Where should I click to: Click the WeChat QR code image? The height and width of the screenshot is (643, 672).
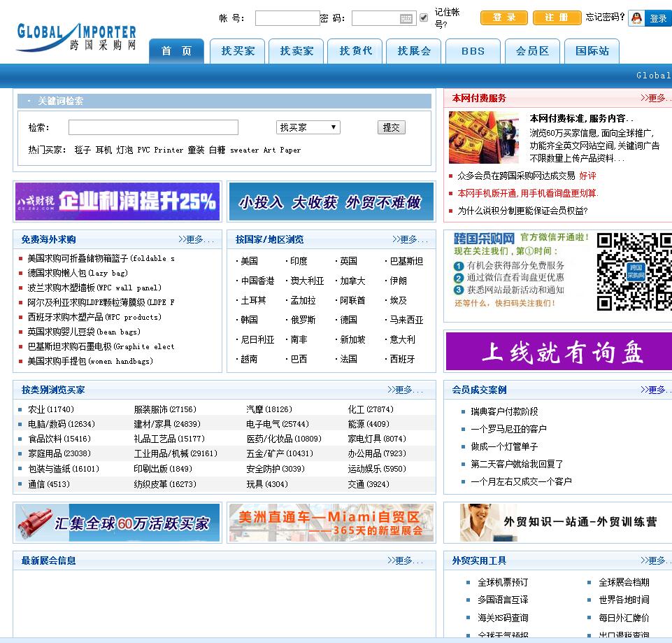pos(634,271)
